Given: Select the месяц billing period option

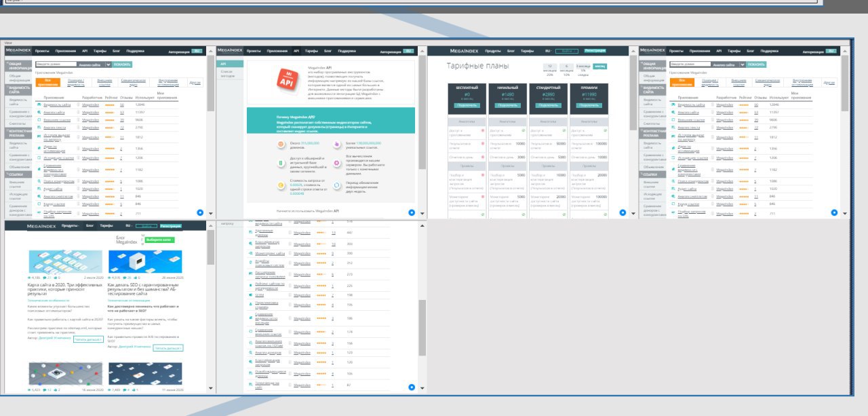Looking at the screenshot, I should [x=600, y=67].
